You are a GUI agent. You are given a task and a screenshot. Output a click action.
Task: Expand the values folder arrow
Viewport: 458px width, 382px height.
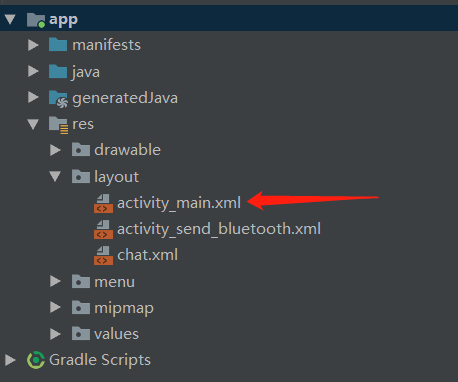(55, 334)
